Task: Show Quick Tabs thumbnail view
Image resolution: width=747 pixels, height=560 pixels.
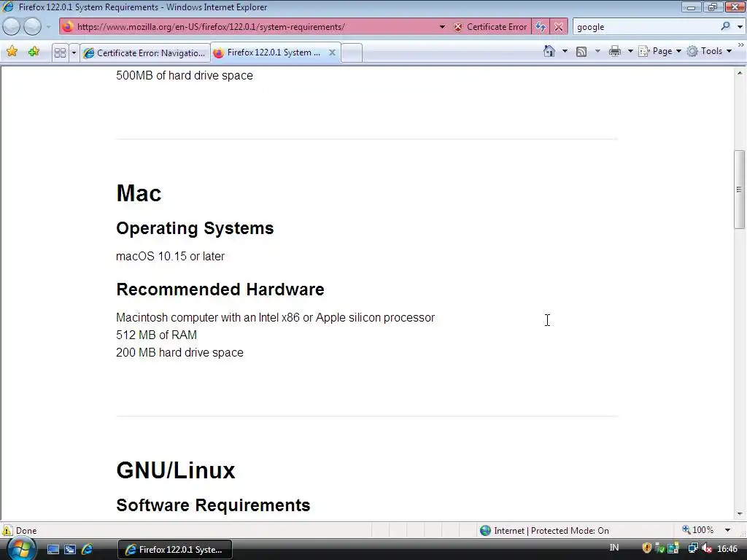Action: pyautogui.click(x=60, y=52)
